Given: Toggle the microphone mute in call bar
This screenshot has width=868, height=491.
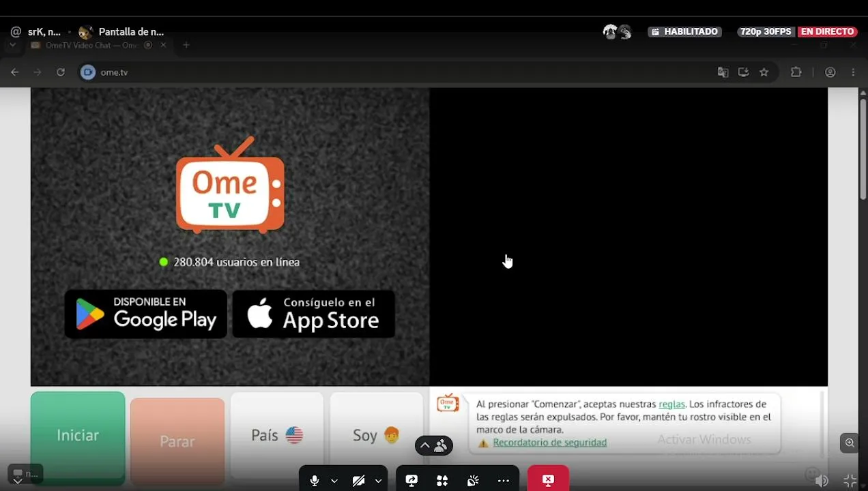Looking at the screenshot, I should [x=315, y=481].
